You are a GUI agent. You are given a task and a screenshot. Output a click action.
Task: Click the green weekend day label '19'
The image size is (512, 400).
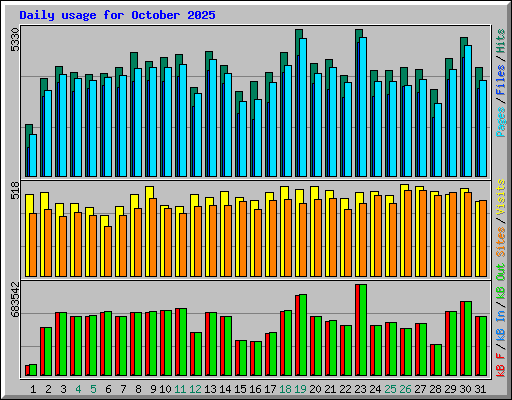click(300, 389)
